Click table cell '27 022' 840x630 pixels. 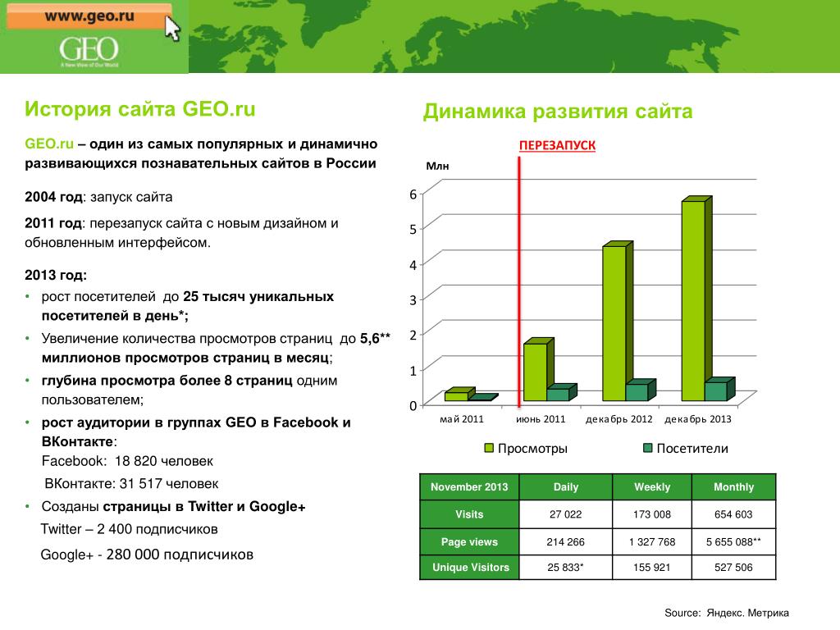(566, 514)
